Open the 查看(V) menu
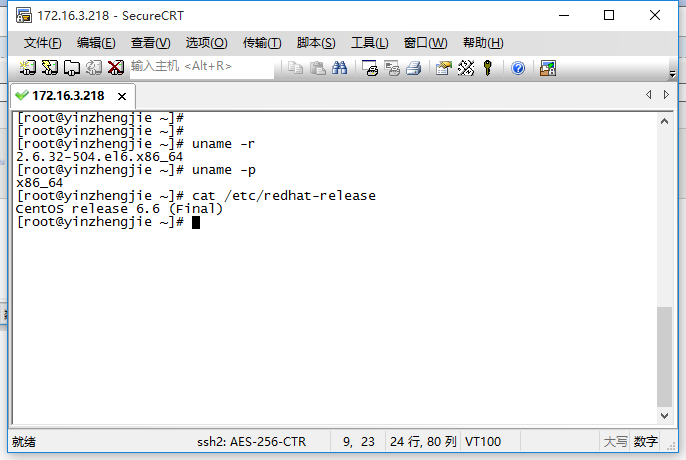 tap(150, 43)
